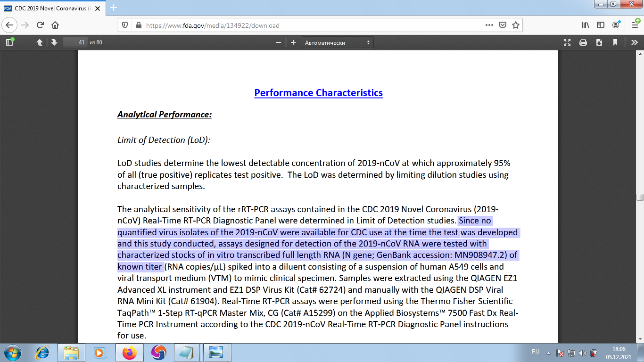Click the current view bookmark icon
The height and width of the screenshot is (362, 644).
tap(615, 42)
